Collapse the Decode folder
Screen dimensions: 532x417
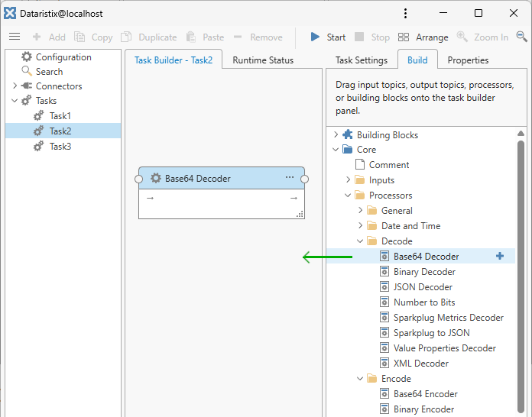(x=360, y=241)
